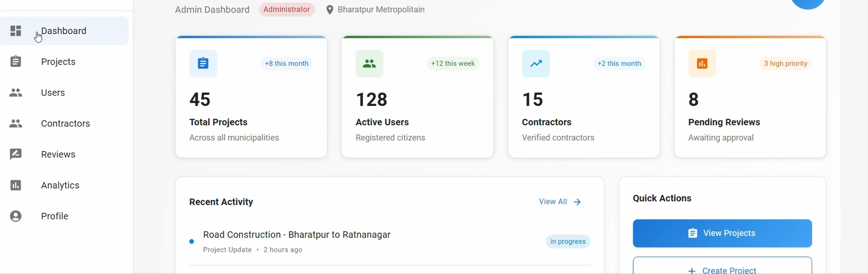Click the Administrator role badge
This screenshot has height=274, width=868.
[286, 10]
